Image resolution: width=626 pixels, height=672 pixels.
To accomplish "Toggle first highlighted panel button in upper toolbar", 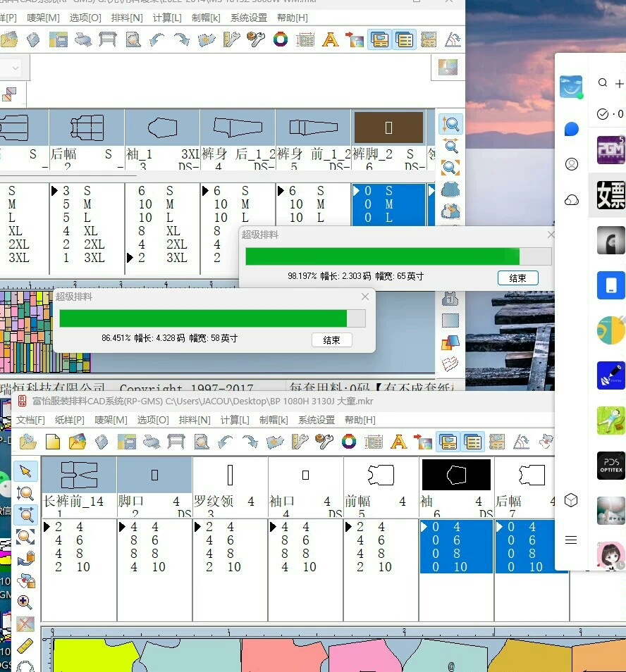I will pyautogui.click(x=381, y=39).
